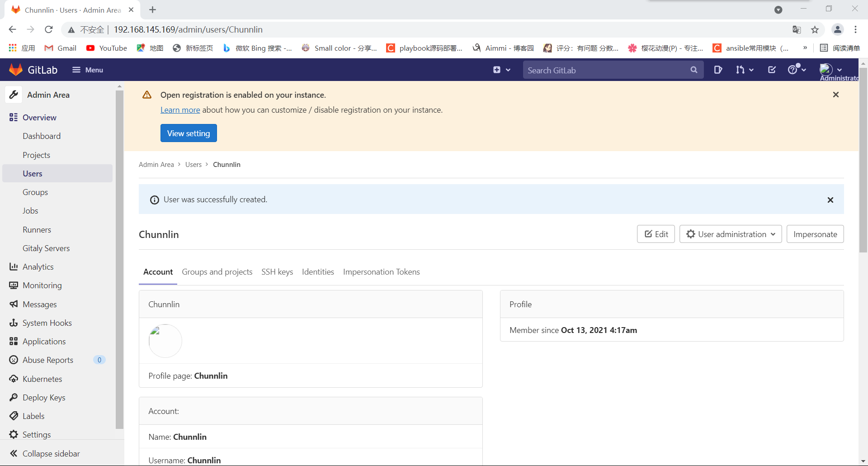Click the GitLab fox logo
This screenshot has width=868, height=466.
point(16,70)
